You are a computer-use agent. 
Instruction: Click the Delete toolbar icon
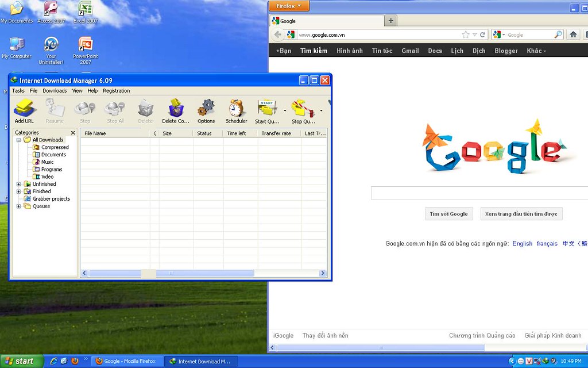(145, 111)
